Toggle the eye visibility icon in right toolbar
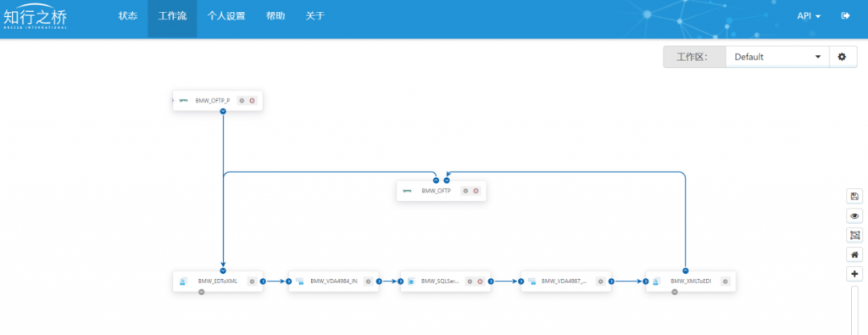868x335 pixels. pos(854,215)
